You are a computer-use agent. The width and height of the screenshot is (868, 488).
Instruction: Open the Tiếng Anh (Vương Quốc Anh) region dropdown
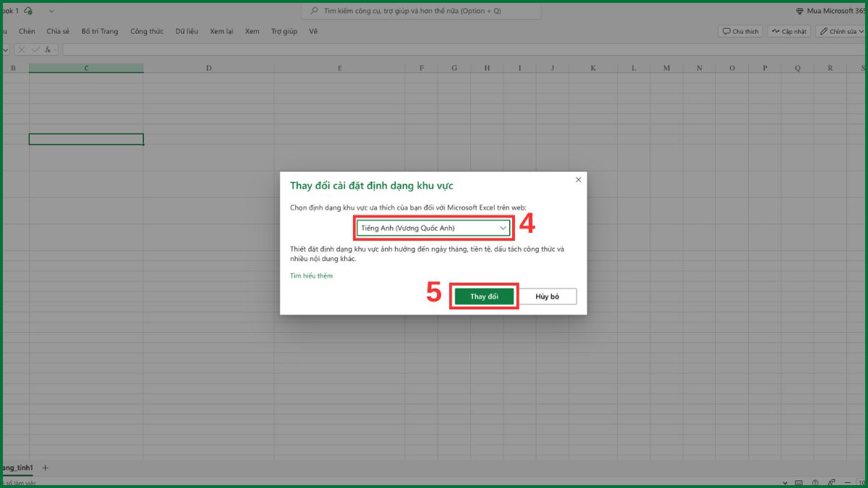pos(432,228)
